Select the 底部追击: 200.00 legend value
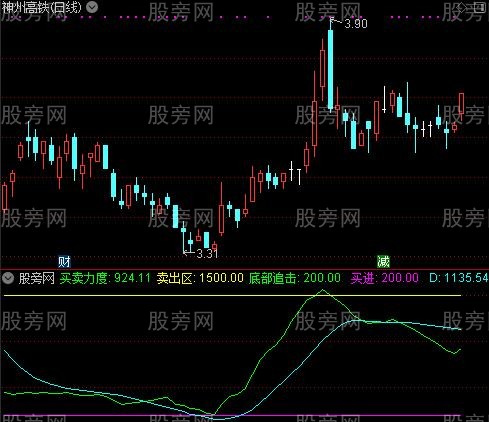 click(295, 278)
